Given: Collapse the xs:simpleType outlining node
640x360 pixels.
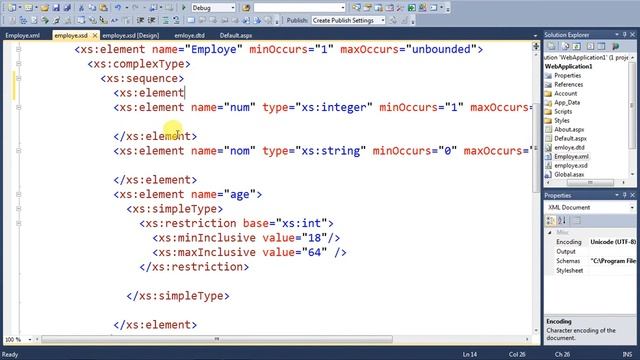Looking at the screenshot, I should pyautogui.click(x=18, y=209).
